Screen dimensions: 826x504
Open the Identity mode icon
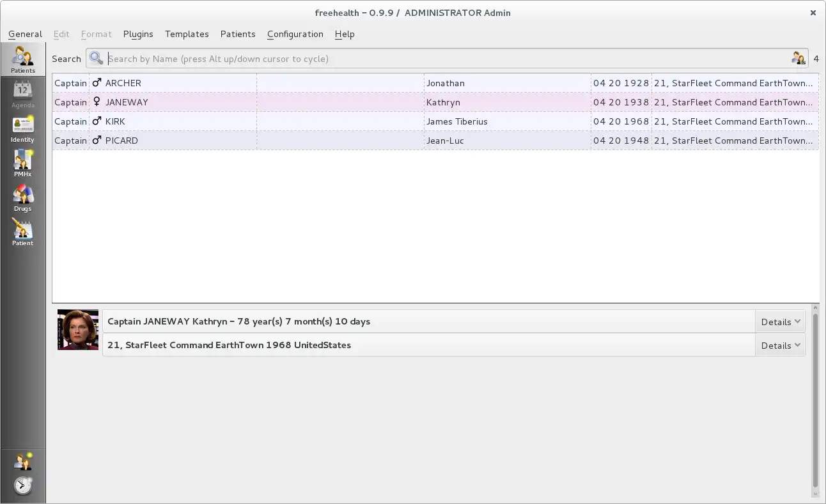(22, 129)
